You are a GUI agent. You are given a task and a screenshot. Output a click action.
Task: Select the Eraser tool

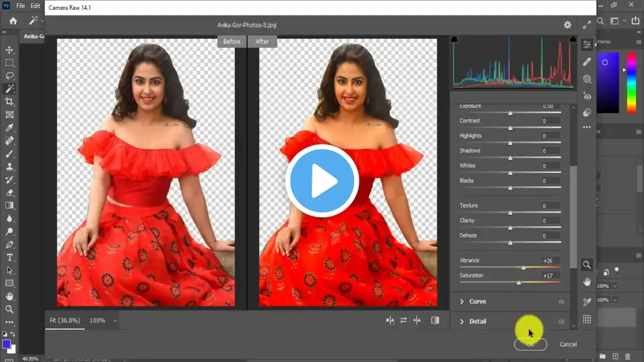coord(10,193)
